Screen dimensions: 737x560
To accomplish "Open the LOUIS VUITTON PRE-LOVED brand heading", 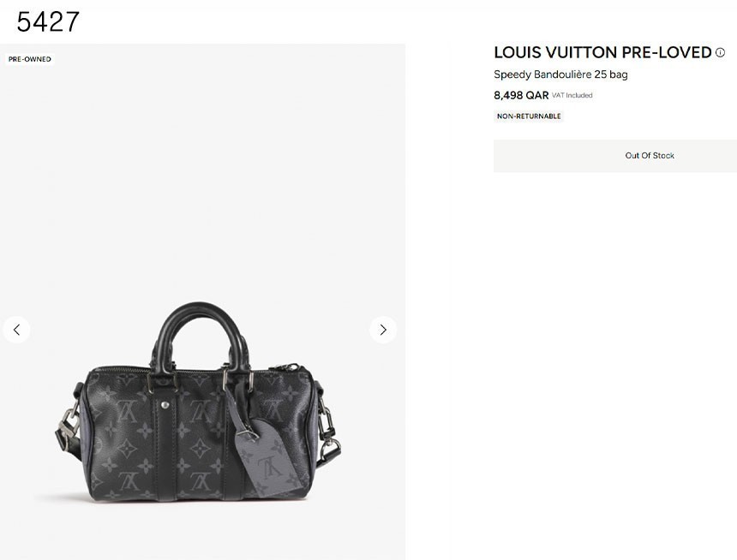I will pyautogui.click(x=602, y=52).
